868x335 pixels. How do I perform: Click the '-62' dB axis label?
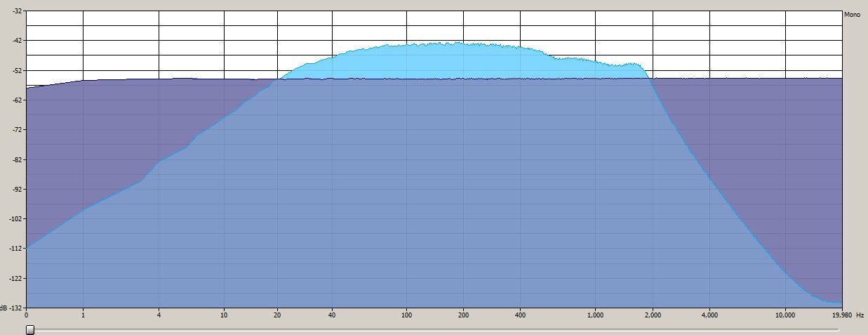[16, 100]
